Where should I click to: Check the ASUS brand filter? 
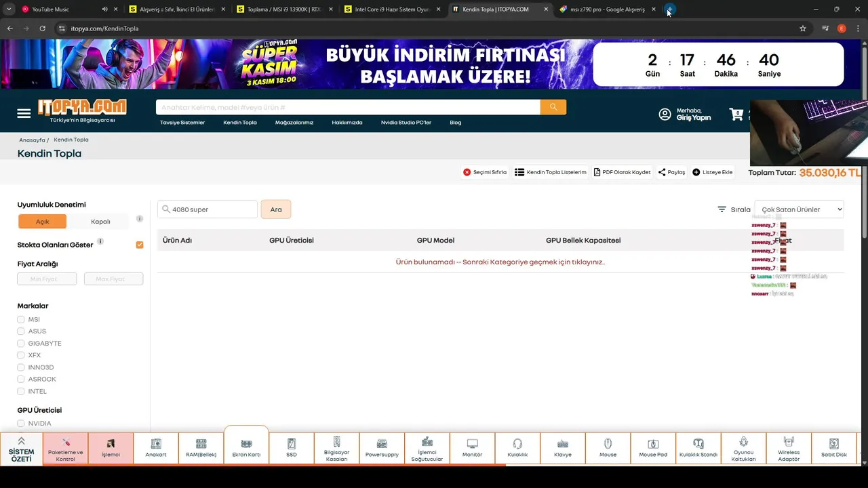(21, 331)
